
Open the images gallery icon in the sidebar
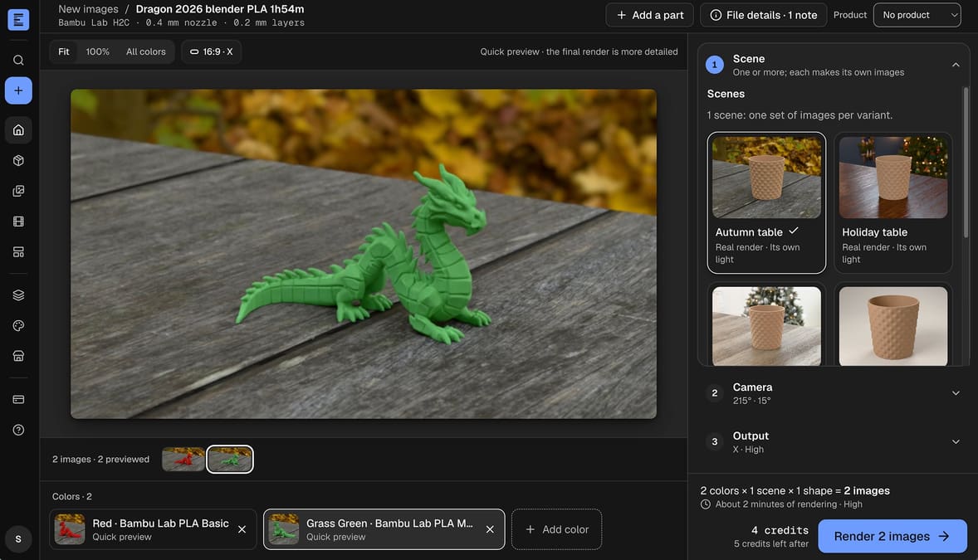point(18,191)
